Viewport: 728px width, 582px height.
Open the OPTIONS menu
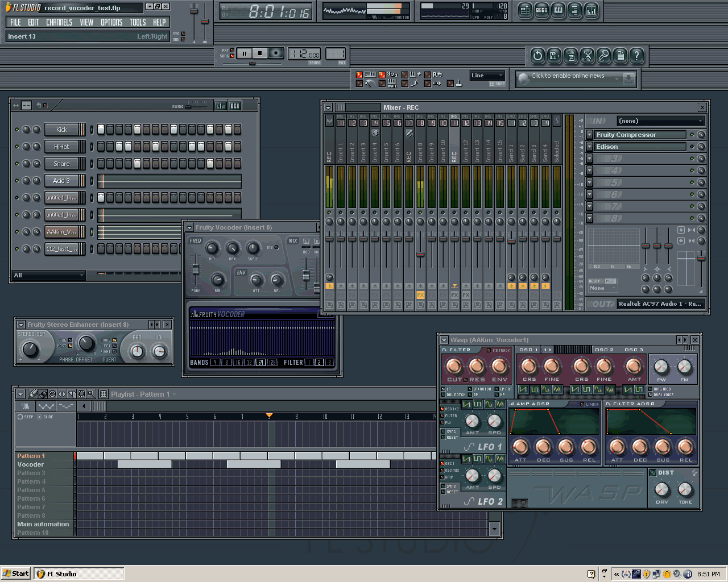point(111,22)
